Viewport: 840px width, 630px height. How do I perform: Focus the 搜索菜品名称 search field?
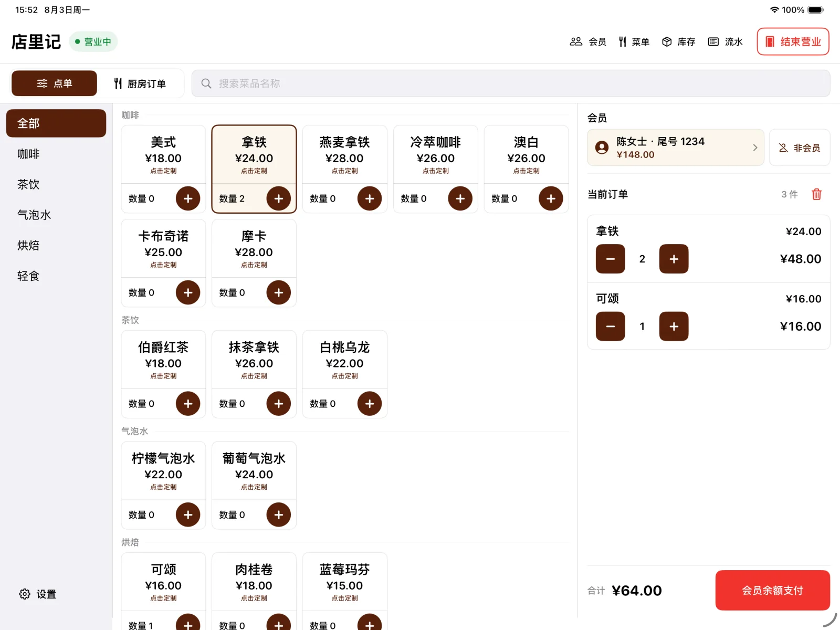[510, 83]
